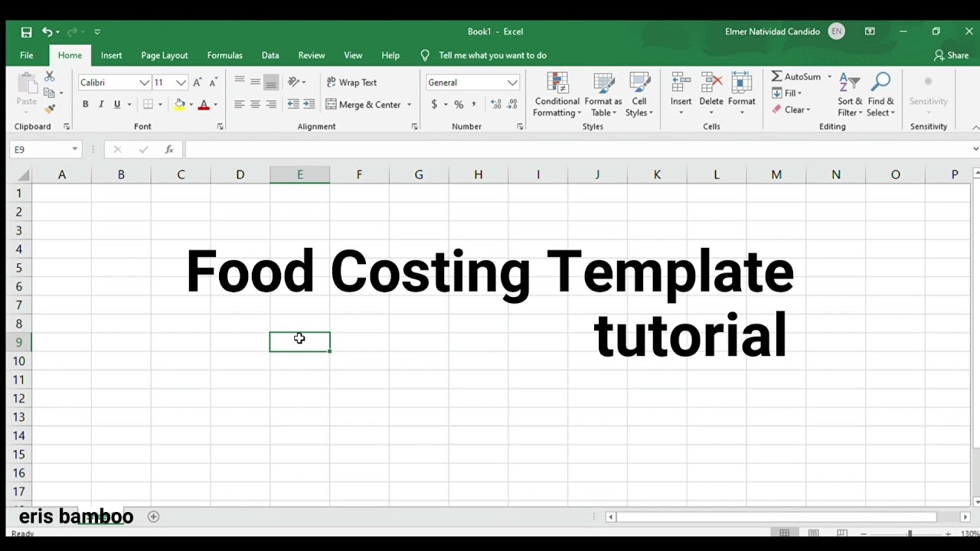This screenshot has height=551, width=980.
Task: Click the Borders icon
Action: click(x=149, y=104)
